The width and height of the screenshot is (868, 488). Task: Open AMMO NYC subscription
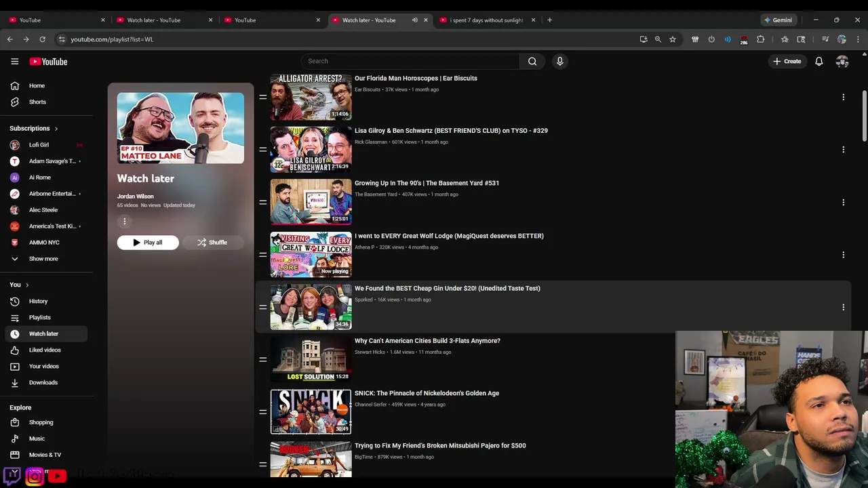(x=46, y=242)
